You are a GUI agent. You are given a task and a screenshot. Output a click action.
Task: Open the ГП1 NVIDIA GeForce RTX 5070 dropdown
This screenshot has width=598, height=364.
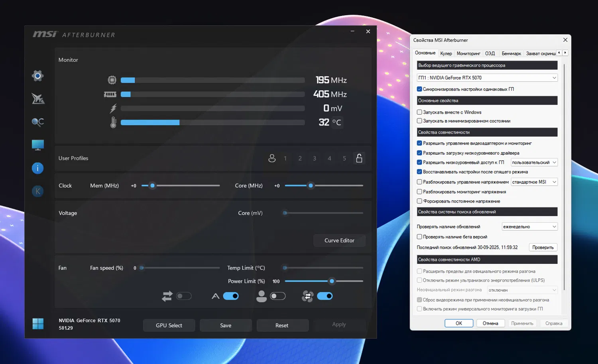pos(487,78)
